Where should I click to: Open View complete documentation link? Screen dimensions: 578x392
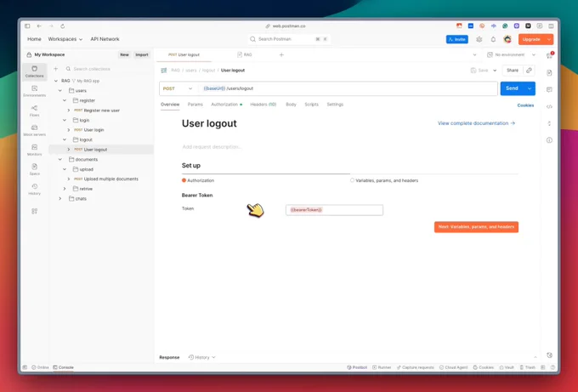(476, 123)
